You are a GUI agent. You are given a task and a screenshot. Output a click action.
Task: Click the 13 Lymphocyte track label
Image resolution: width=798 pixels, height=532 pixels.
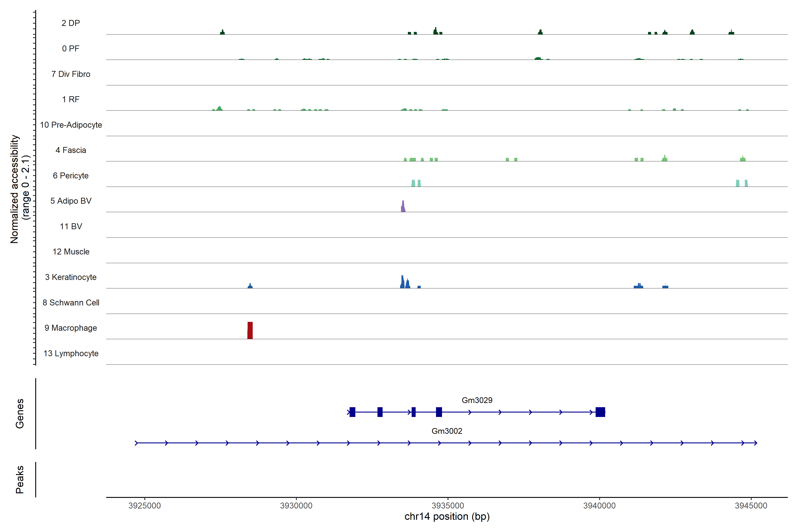(x=70, y=353)
